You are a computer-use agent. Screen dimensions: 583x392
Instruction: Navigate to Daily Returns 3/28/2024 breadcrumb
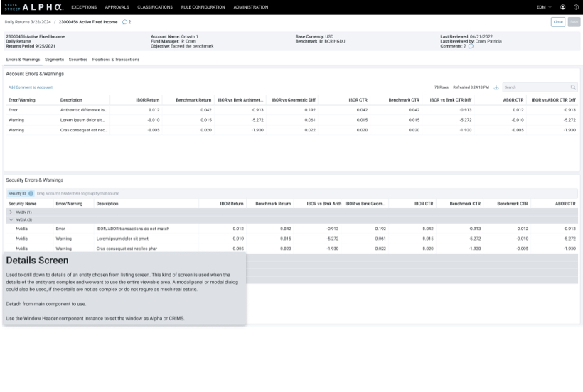(28, 22)
